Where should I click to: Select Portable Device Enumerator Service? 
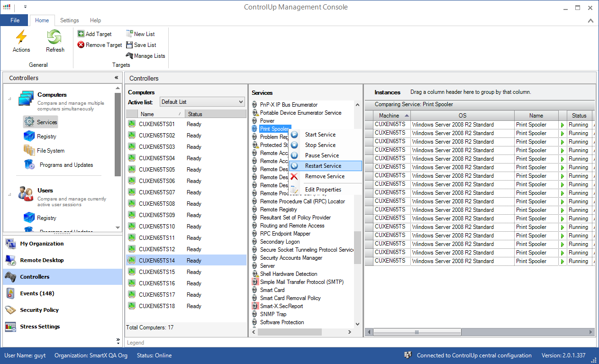[300, 113]
